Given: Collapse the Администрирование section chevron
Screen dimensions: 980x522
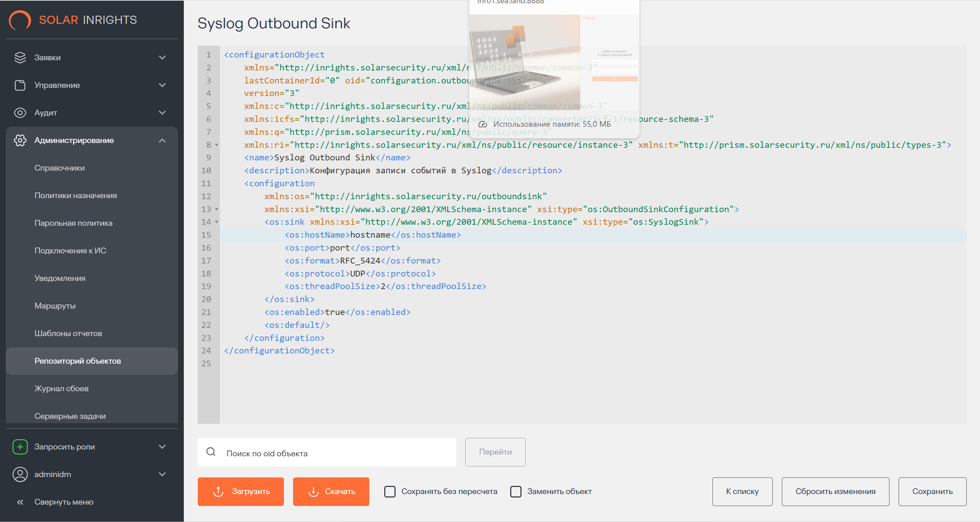Looking at the screenshot, I should 162,140.
